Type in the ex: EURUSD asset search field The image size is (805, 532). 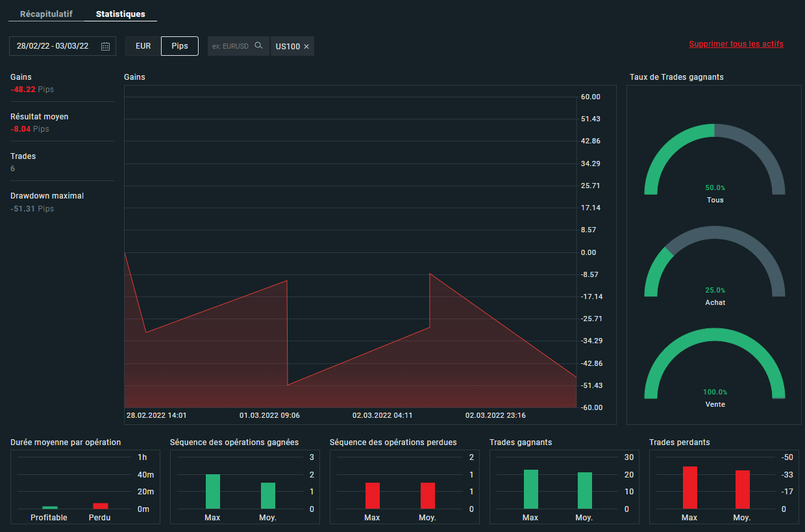point(230,46)
